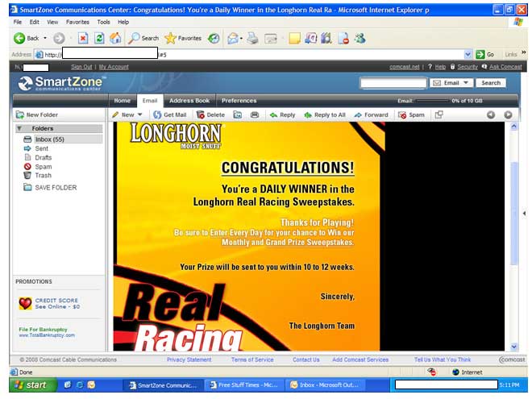This screenshot has width=532, height=399.
Task: Switch to the Address Book tab
Action: pos(189,101)
